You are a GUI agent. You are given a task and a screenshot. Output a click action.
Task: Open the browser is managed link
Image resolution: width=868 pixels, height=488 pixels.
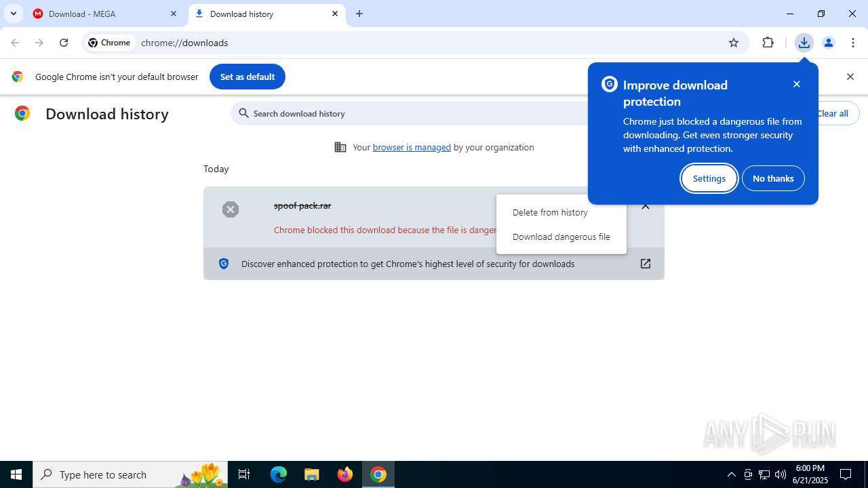pos(412,147)
